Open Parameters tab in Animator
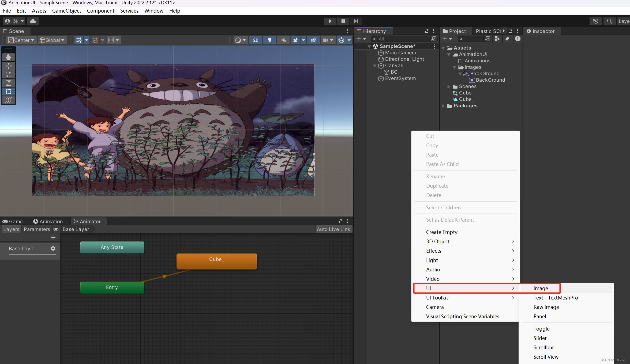The width and height of the screenshot is (630, 364). 37,229
